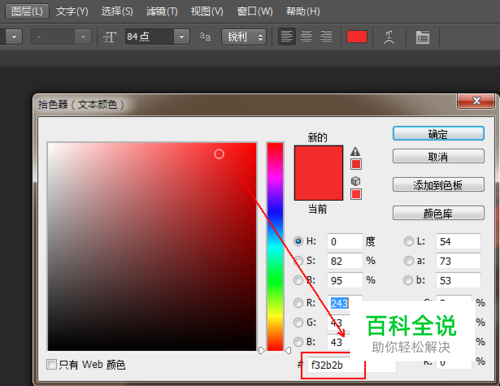Click text color swatch in options bar
Viewport: 500px width, 386px height.
click(357, 37)
